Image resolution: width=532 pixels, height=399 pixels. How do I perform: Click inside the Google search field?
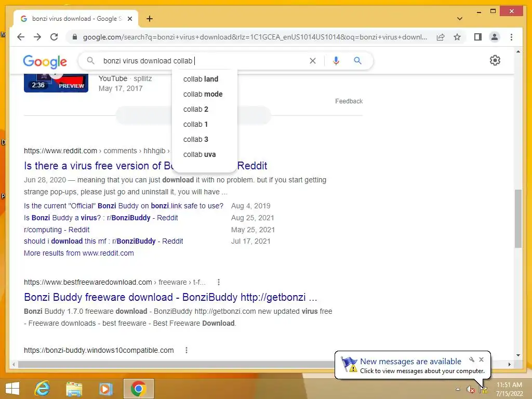tap(204, 61)
